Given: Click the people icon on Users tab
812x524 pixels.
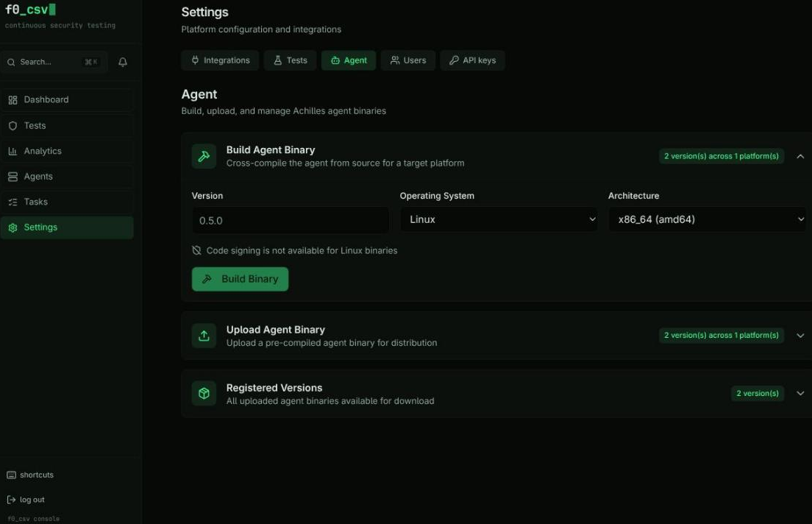Looking at the screenshot, I should point(395,60).
